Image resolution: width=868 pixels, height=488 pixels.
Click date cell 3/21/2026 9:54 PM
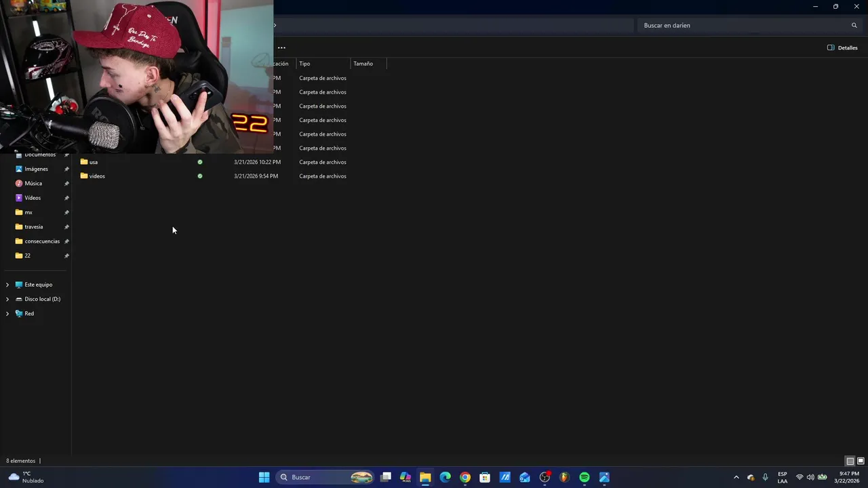(x=256, y=176)
